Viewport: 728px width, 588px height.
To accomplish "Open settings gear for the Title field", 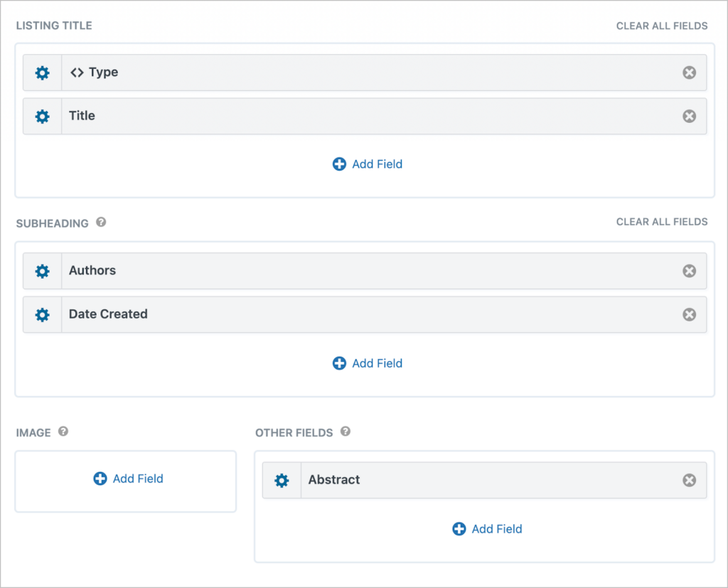I will click(x=42, y=116).
